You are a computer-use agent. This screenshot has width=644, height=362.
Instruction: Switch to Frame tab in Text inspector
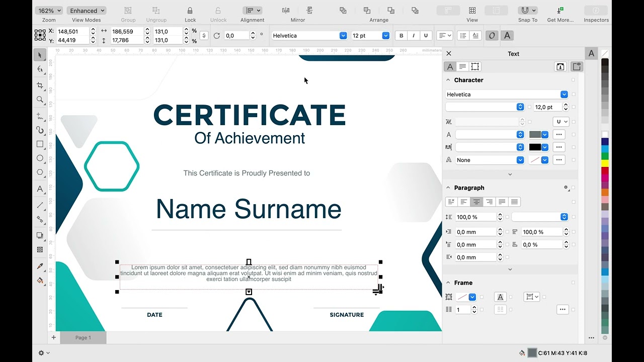(475, 66)
